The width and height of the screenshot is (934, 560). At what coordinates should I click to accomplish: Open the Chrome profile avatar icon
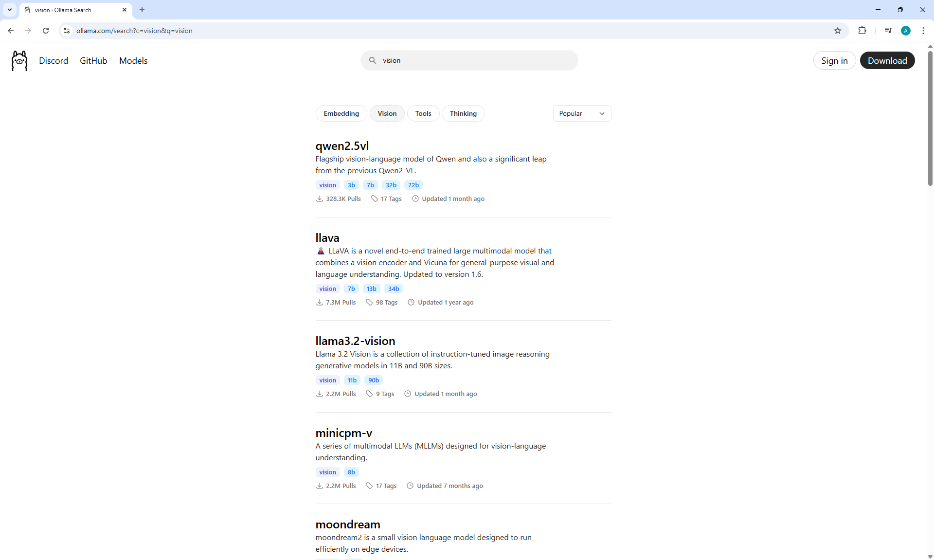905,31
